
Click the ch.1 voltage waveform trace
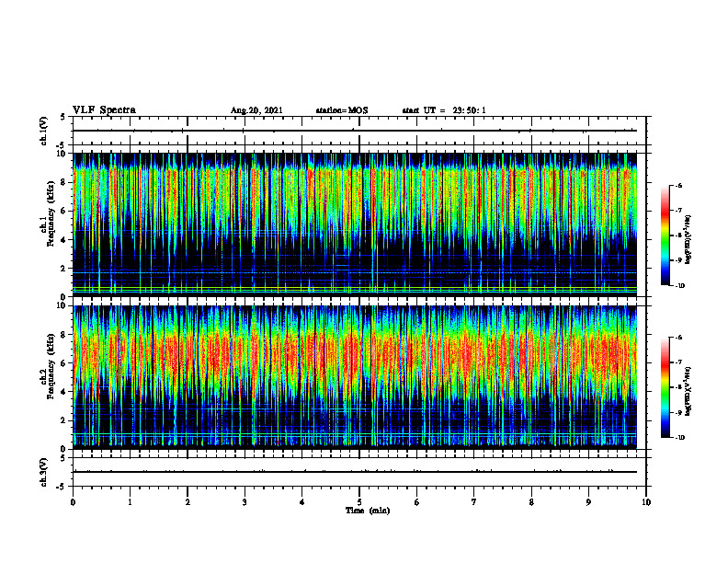click(x=355, y=131)
